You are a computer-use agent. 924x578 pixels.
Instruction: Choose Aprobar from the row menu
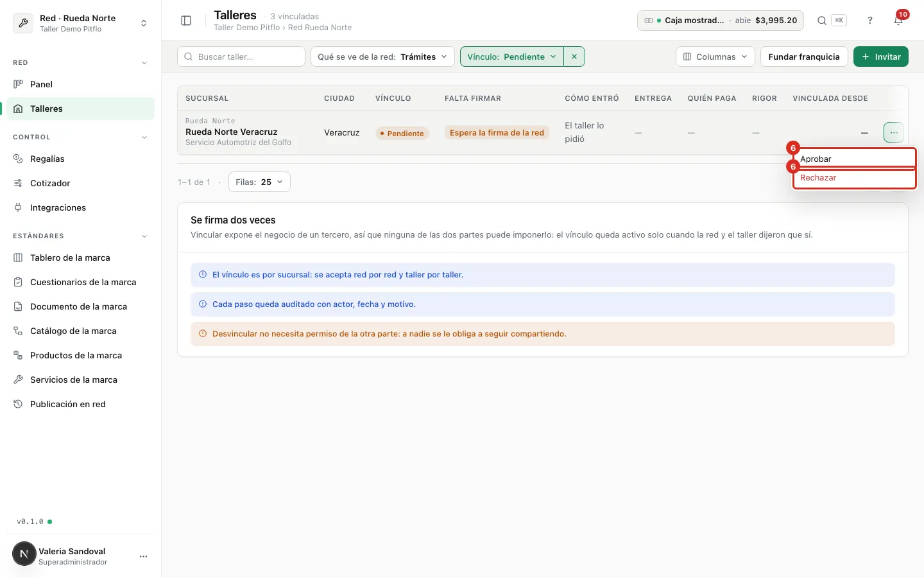tap(855, 159)
